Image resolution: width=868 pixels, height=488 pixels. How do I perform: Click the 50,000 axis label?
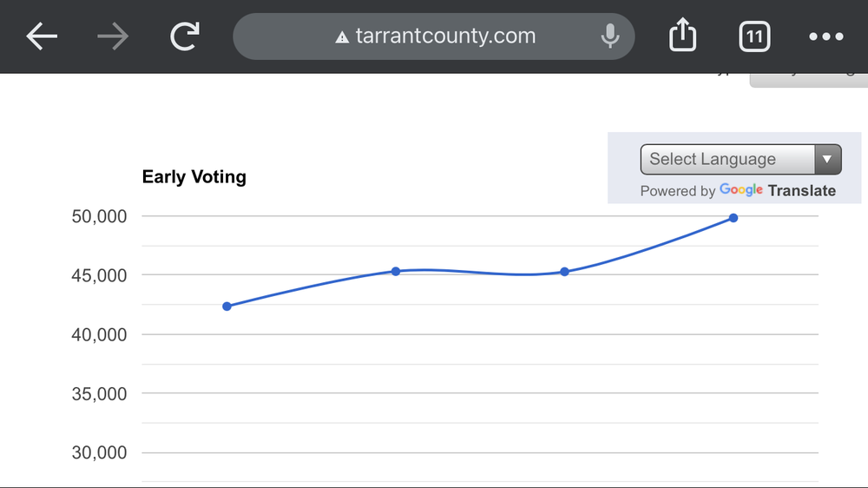(x=99, y=216)
